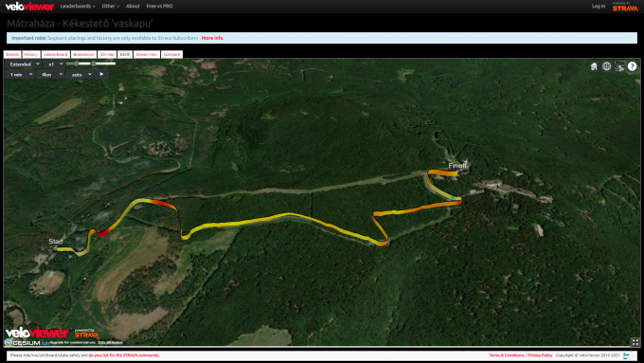Open the Terms & Conditions link
Image resolution: width=644 pixels, height=363 pixels.
[507, 355]
